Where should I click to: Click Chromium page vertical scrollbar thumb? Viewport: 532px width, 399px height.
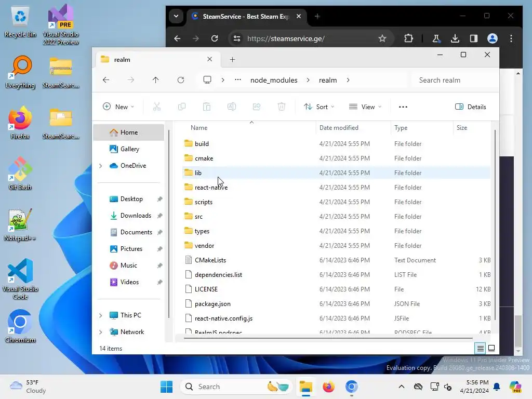point(518,330)
